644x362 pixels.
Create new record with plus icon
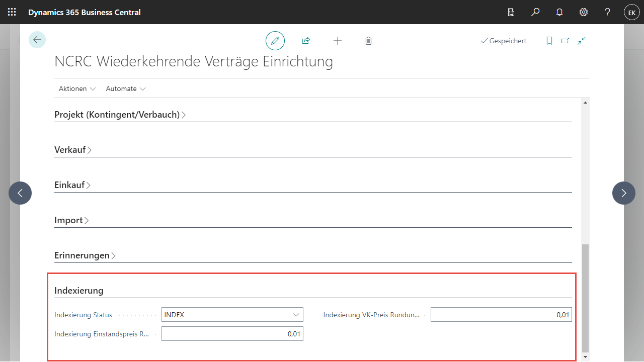click(x=338, y=41)
